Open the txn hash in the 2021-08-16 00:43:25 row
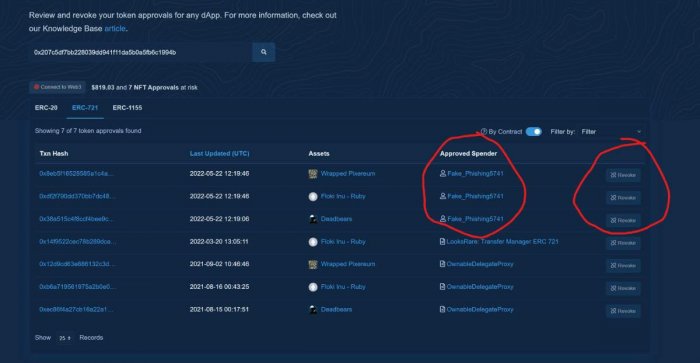Image resolution: width=700 pixels, height=363 pixels. tap(77, 287)
